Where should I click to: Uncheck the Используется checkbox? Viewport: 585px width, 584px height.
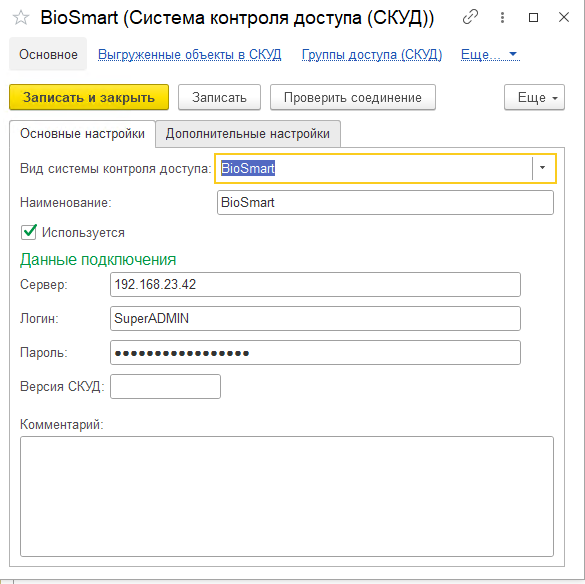pos(29,232)
